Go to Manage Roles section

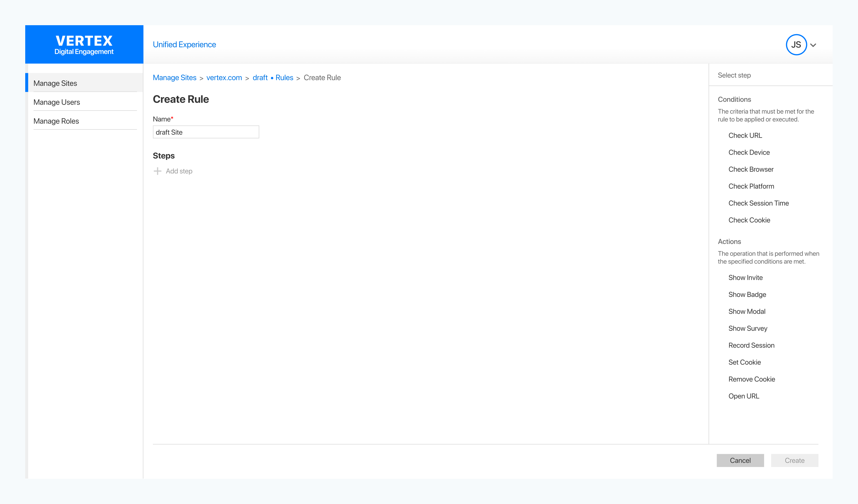(56, 121)
